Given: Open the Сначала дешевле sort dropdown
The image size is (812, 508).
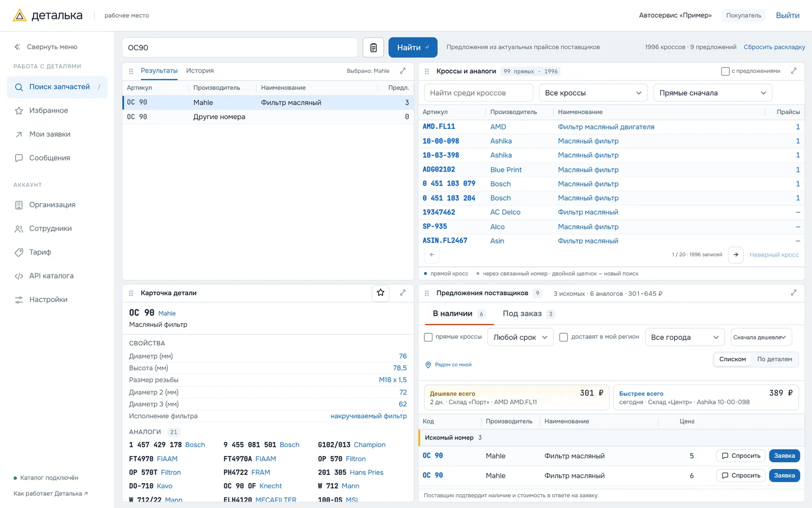Looking at the screenshot, I should tap(761, 337).
